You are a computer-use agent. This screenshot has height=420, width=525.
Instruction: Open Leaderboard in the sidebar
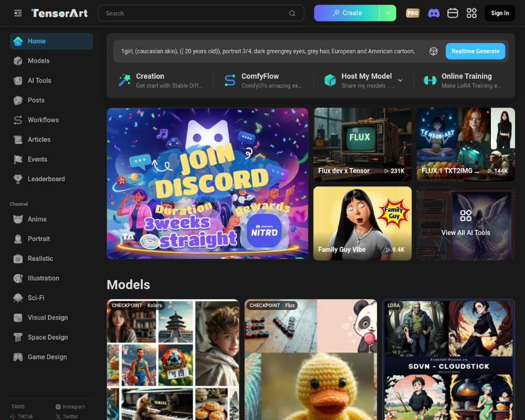(x=51, y=179)
